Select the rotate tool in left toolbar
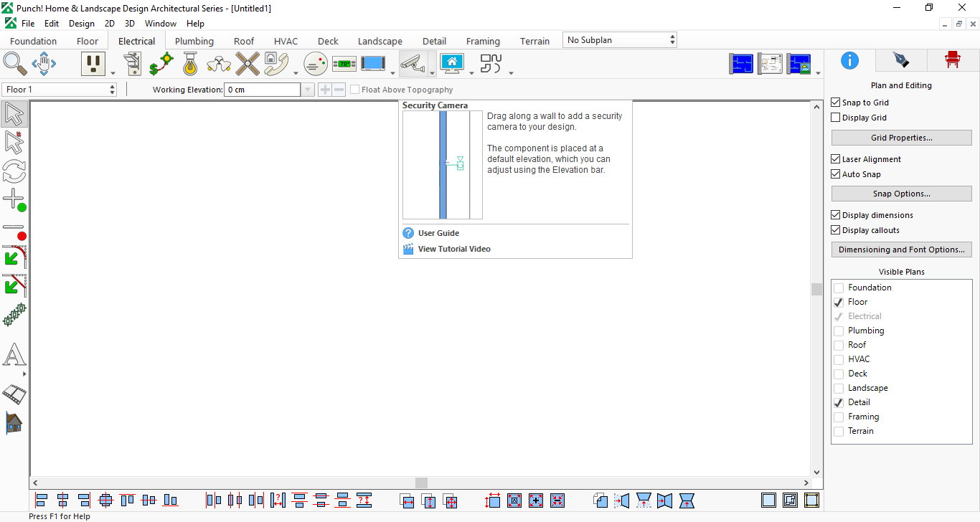The image size is (980, 522). (14, 171)
